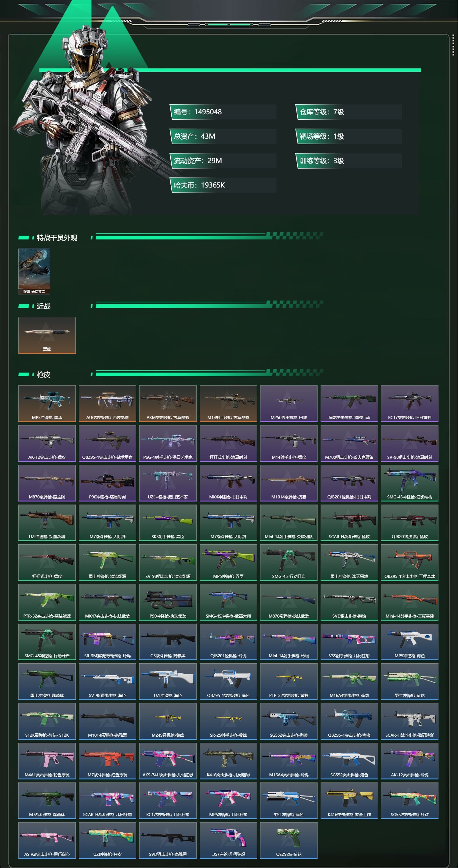The width and height of the screenshot is (458, 868).
Task: Choose the UZI冲锋枪-铁血战魂 skin icon
Action: (47, 523)
